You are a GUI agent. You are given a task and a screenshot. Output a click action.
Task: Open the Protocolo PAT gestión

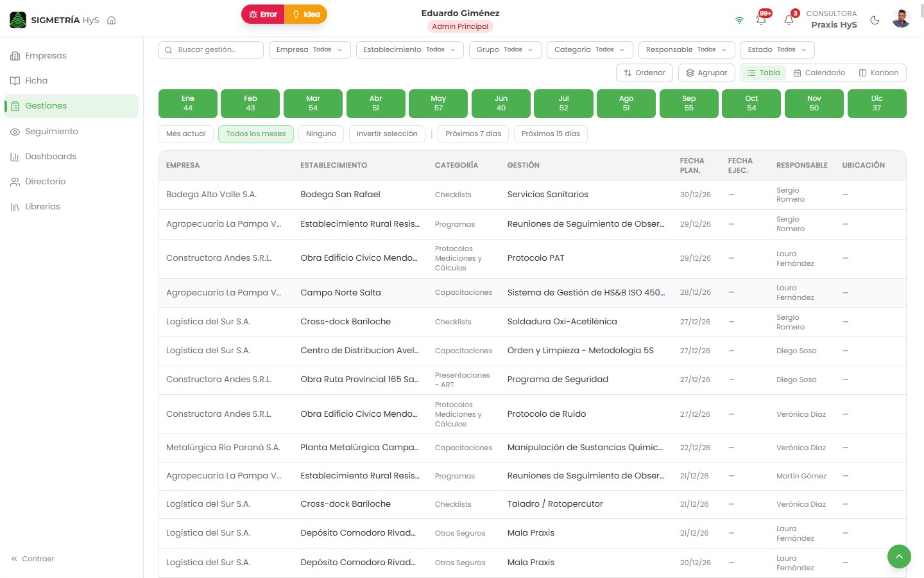(536, 258)
